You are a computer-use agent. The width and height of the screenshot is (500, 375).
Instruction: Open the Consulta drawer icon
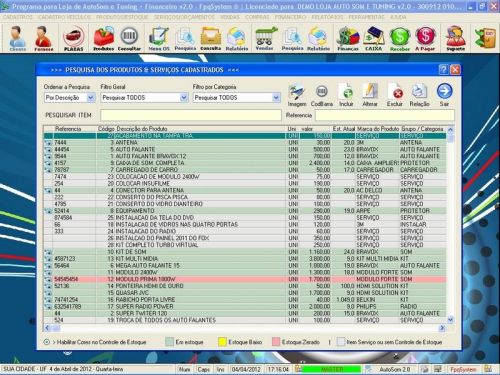[211, 38]
